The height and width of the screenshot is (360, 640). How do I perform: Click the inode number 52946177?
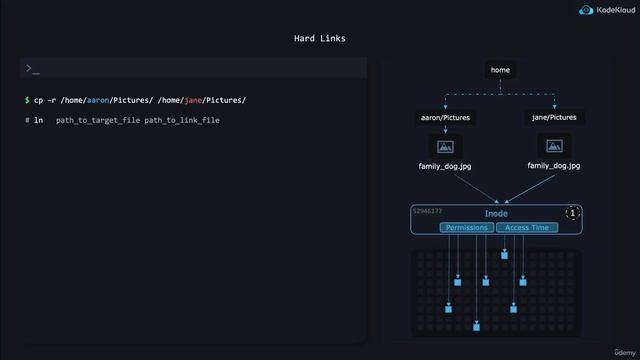[x=427, y=211]
